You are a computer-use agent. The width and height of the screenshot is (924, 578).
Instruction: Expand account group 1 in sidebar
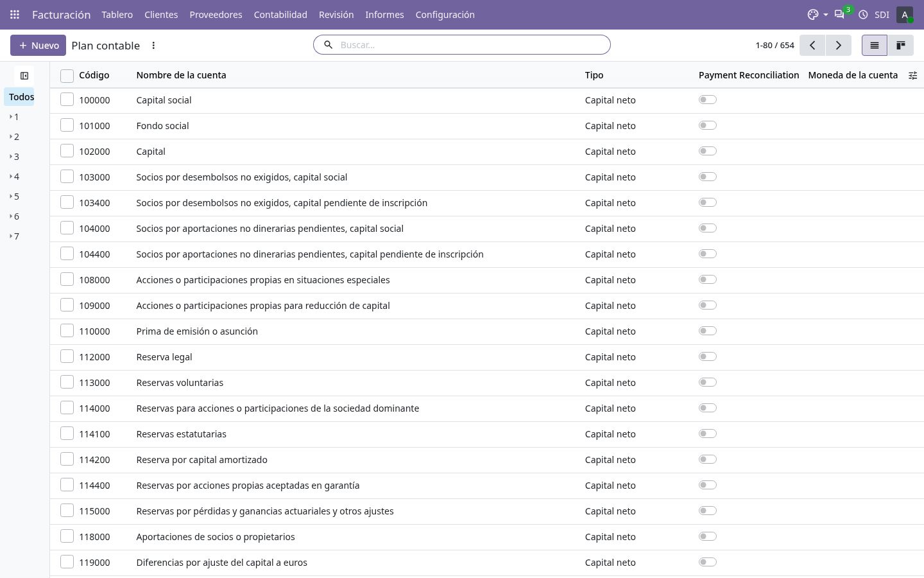(14, 117)
